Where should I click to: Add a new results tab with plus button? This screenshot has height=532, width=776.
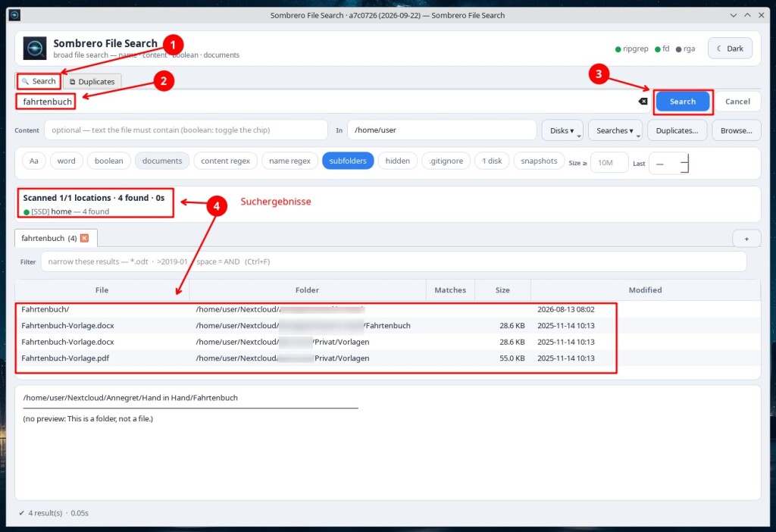point(746,239)
